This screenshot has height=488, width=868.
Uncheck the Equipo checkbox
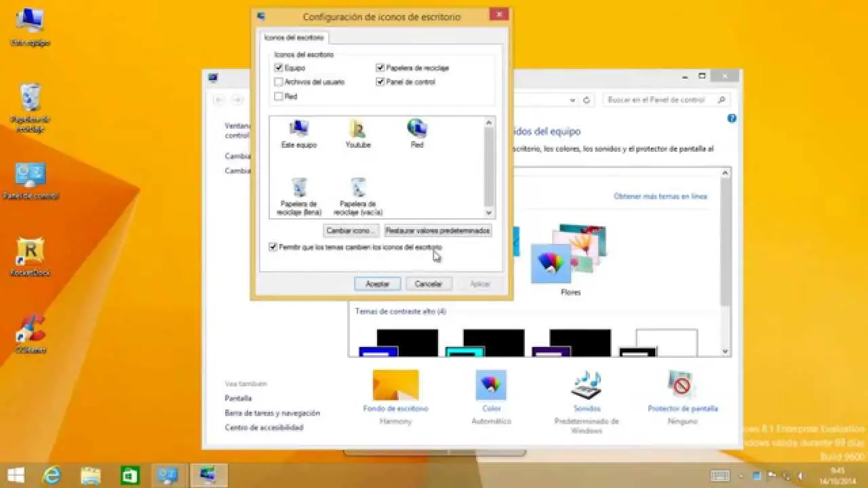pyautogui.click(x=279, y=68)
